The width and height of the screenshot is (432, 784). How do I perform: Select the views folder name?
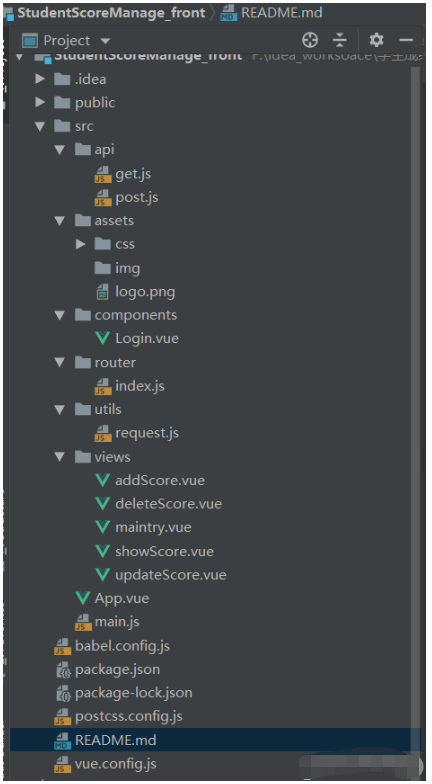pos(112,457)
